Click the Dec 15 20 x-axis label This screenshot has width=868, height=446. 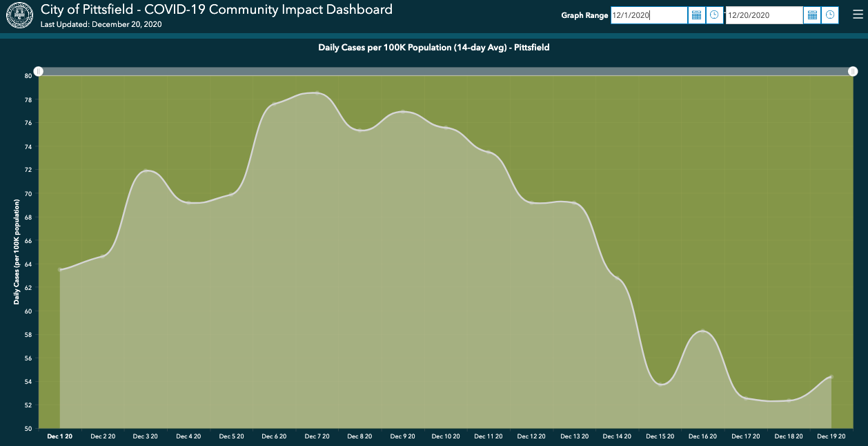[660, 436]
